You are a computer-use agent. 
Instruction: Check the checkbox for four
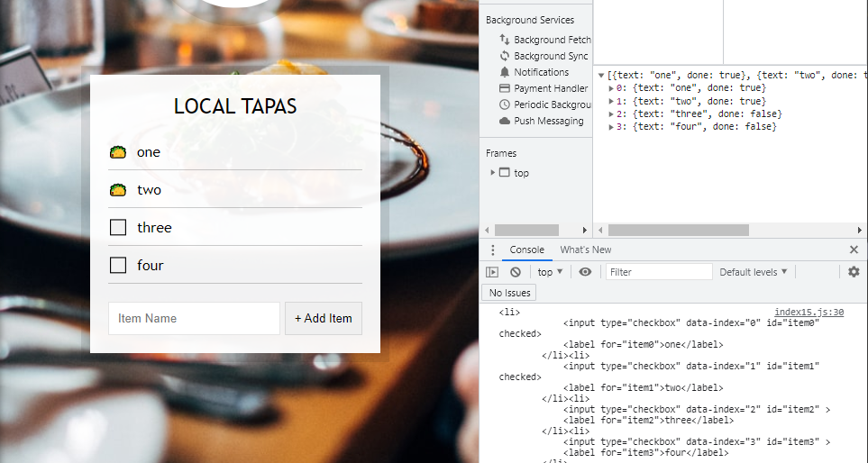click(x=118, y=265)
